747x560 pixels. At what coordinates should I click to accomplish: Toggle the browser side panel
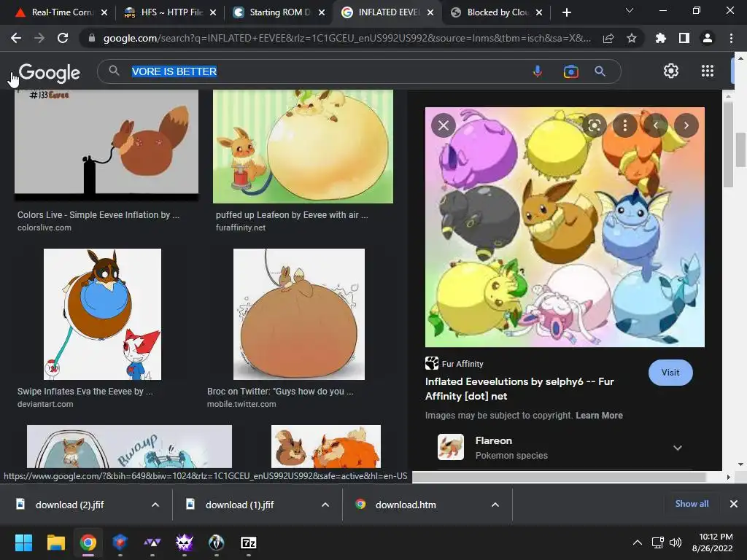[x=684, y=38]
